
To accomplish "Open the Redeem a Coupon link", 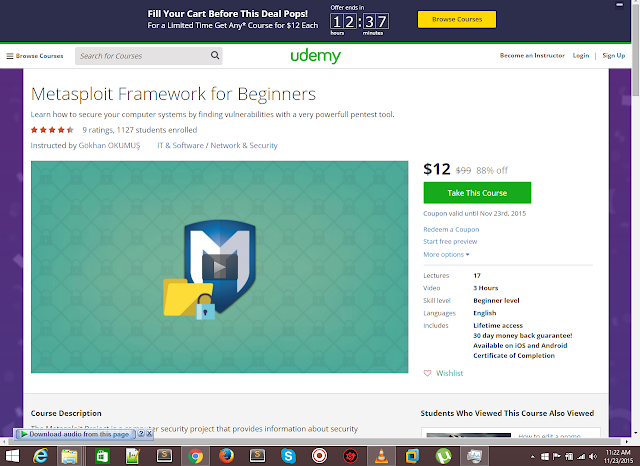I will 451,229.
